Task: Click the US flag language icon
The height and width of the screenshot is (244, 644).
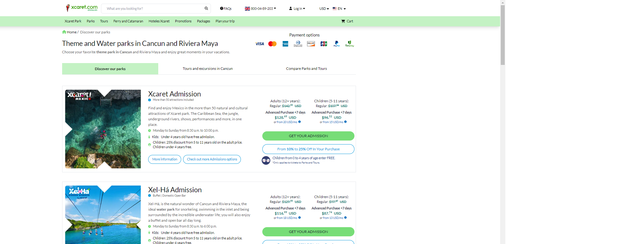Action: tap(335, 9)
